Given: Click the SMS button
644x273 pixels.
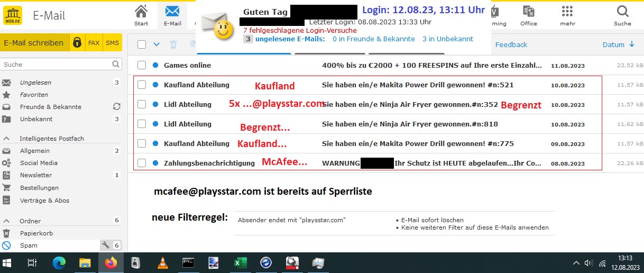Looking at the screenshot, I should [112, 43].
